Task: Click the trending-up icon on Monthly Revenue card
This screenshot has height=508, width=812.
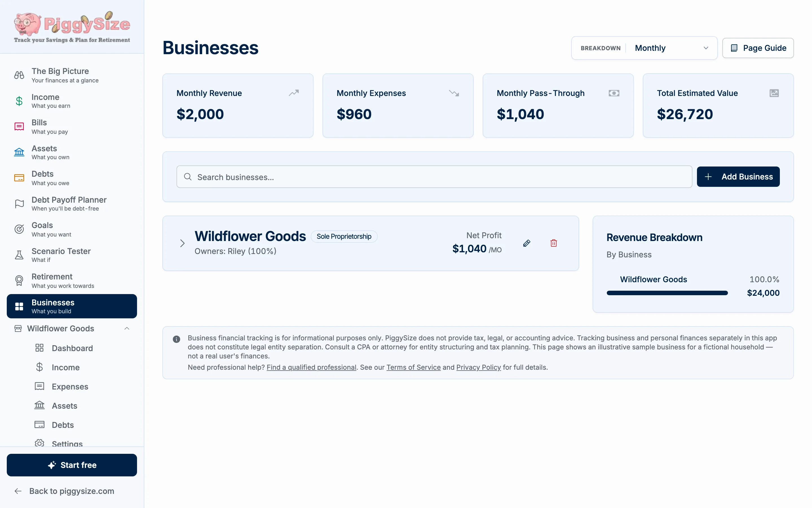Action: click(294, 93)
